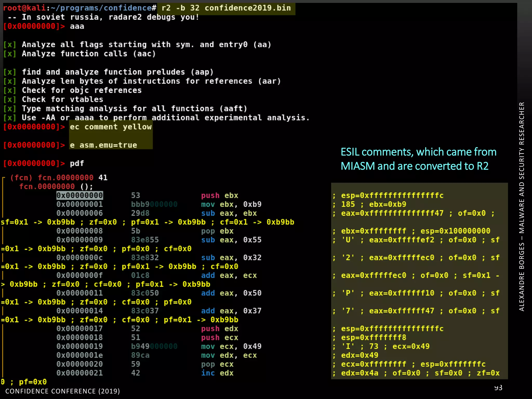Click 'Check for vtables' line
This screenshot has width=532, height=399.
63,99
